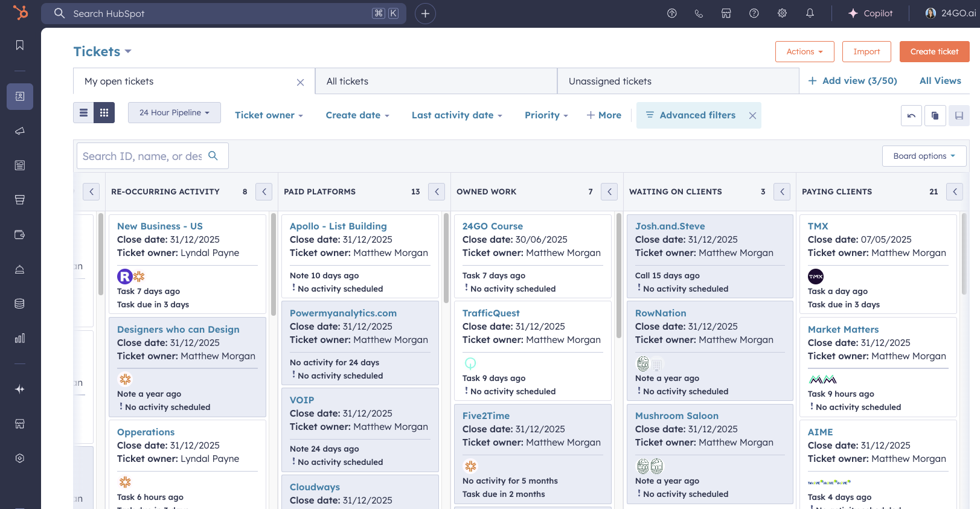Open Copilot

[870, 13]
